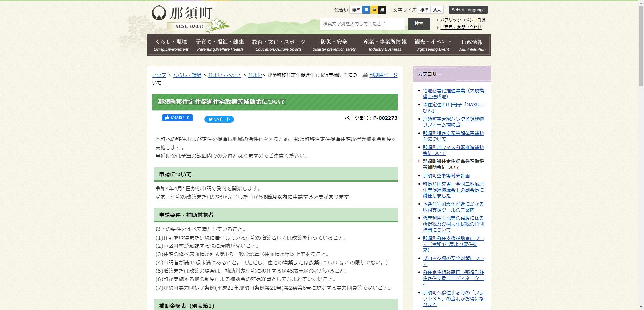The width and height of the screenshot is (644, 310).
Task: Click the 申請について section heading
Action: 276,174
